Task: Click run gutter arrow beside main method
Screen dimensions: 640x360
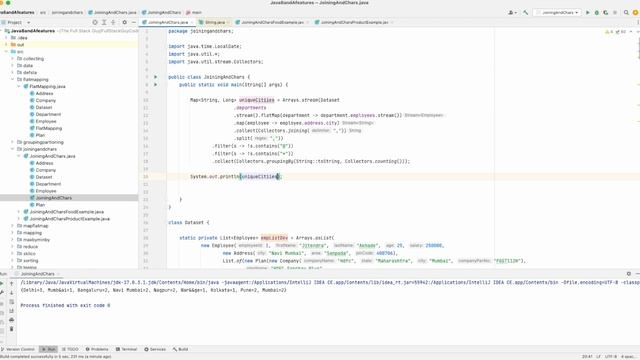Action: (x=156, y=84)
